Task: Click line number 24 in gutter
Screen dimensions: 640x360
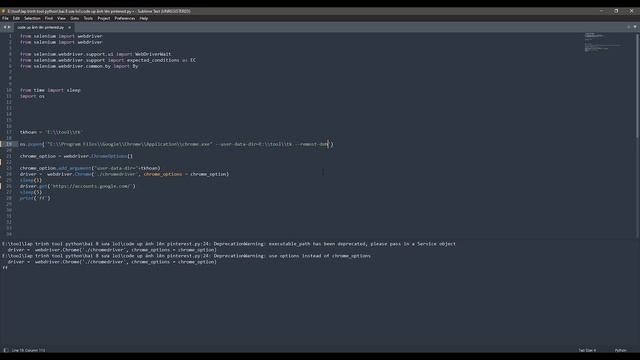Action: pos(9,174)
